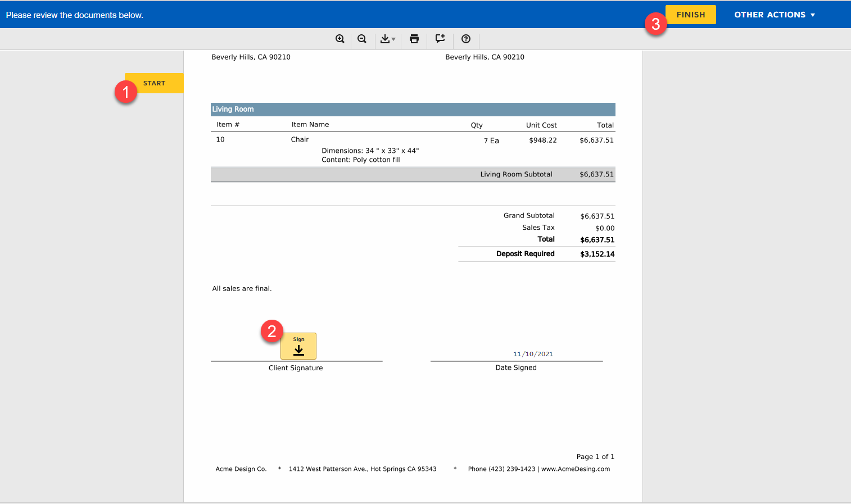The image size is (851, 504).
Task: Click the Date Signed label
Action: [516, 367]
